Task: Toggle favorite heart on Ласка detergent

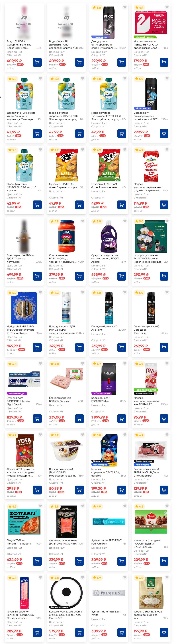Action: pos(125,221)
